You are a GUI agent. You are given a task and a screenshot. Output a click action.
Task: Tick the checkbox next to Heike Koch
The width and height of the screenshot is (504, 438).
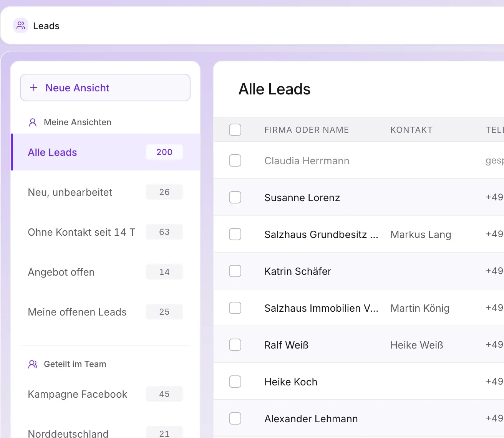(235, 382)
